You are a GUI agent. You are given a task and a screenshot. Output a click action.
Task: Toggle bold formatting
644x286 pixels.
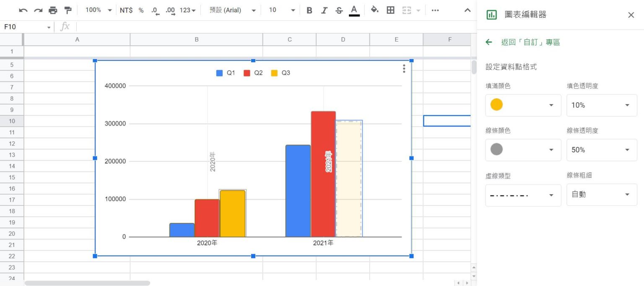(309, 10)
